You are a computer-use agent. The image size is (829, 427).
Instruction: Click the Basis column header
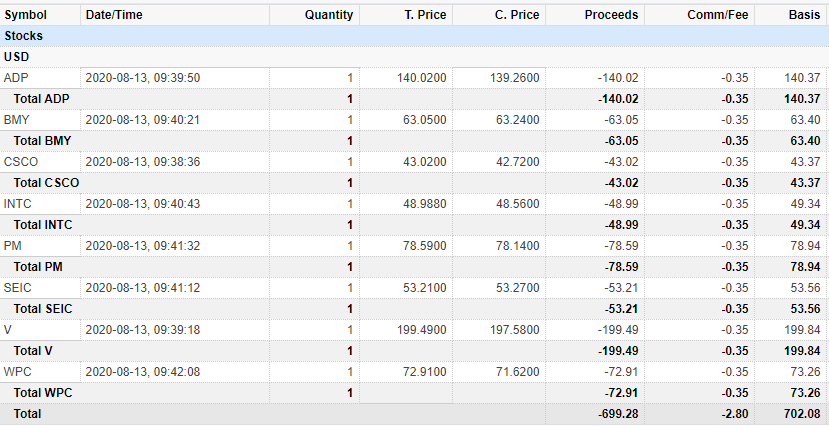804,15
